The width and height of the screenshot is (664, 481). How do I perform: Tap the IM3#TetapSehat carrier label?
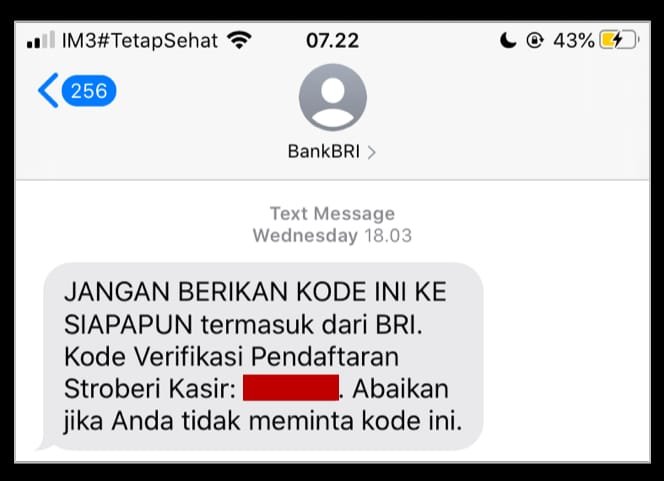[140, 41]
